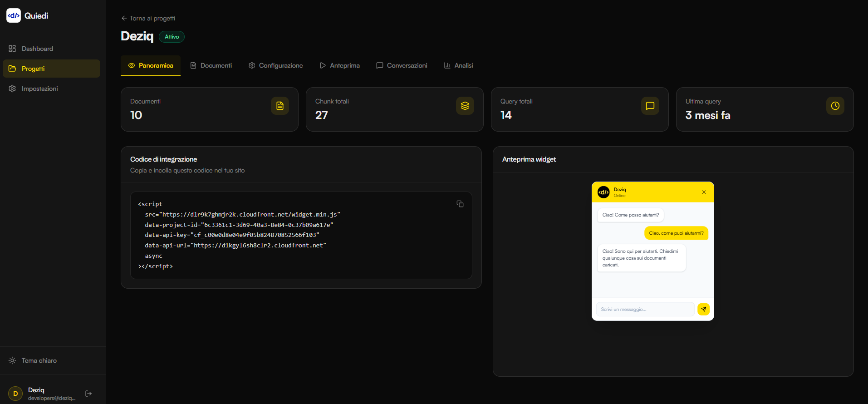Click the 'Ciao! Sono qui per aiutarti' reply bubble
Screen dimensions: 868x404
click(642, 258)
